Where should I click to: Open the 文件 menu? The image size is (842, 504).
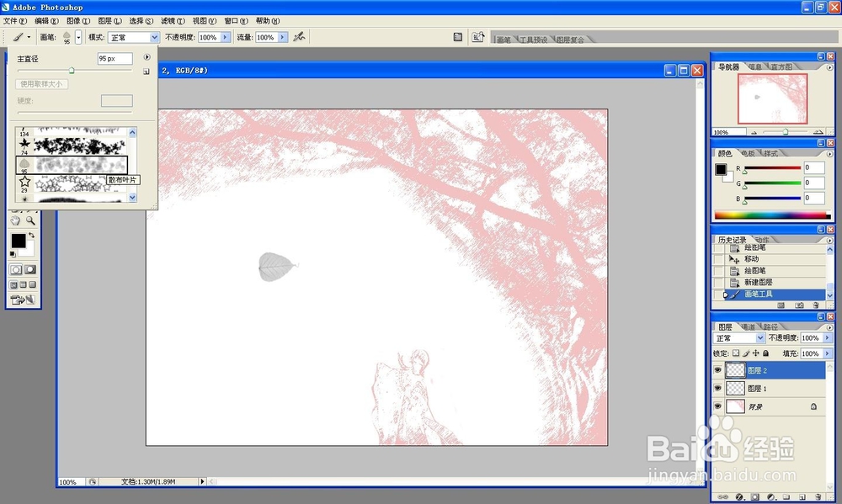(14, 21)
